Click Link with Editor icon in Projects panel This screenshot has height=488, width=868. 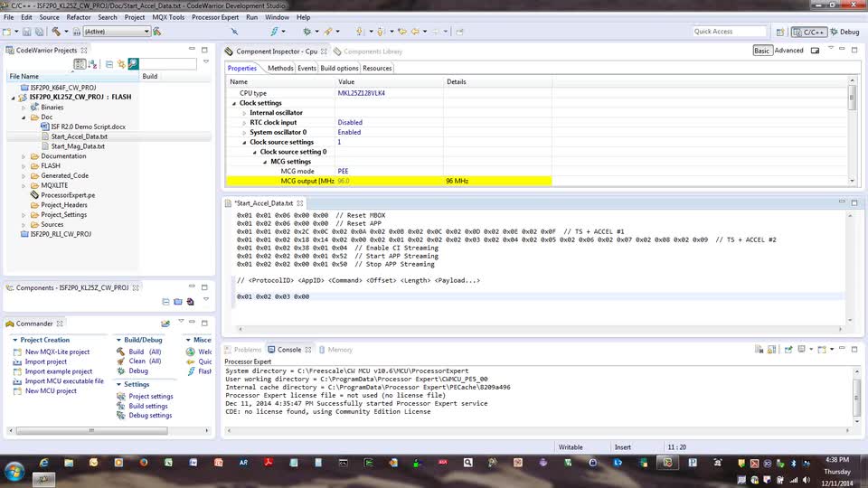[121, 64]
